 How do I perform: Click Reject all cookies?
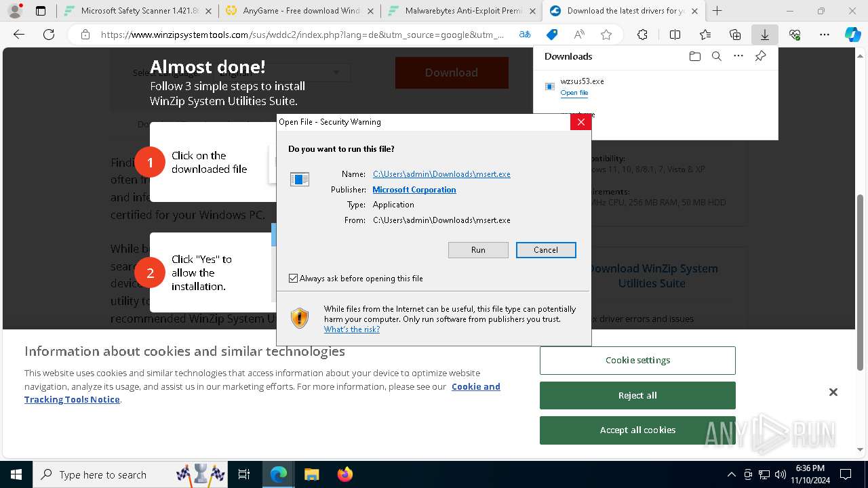(637, 395)
